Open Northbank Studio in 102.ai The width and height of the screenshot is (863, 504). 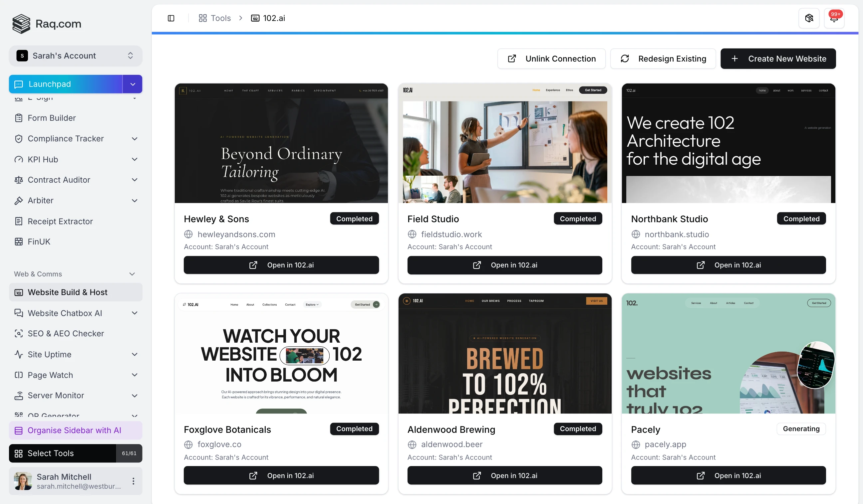coord(728,265)
